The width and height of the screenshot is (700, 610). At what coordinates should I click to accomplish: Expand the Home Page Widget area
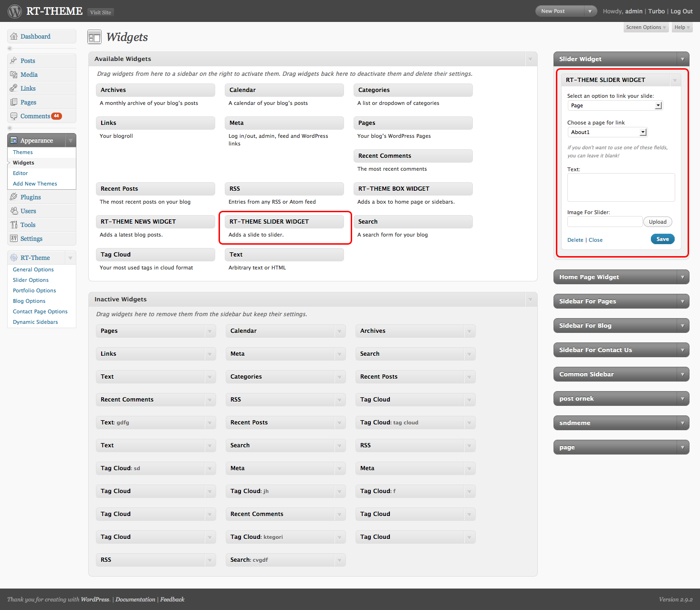(683, 277)
